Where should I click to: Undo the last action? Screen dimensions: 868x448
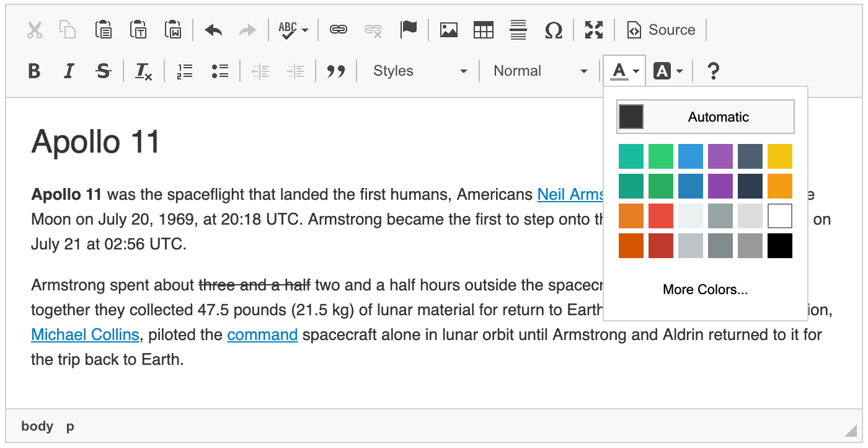click(213, 30)
